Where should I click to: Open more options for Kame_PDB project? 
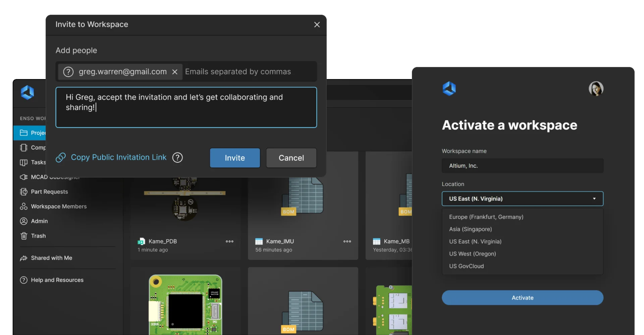coord(229,241)
